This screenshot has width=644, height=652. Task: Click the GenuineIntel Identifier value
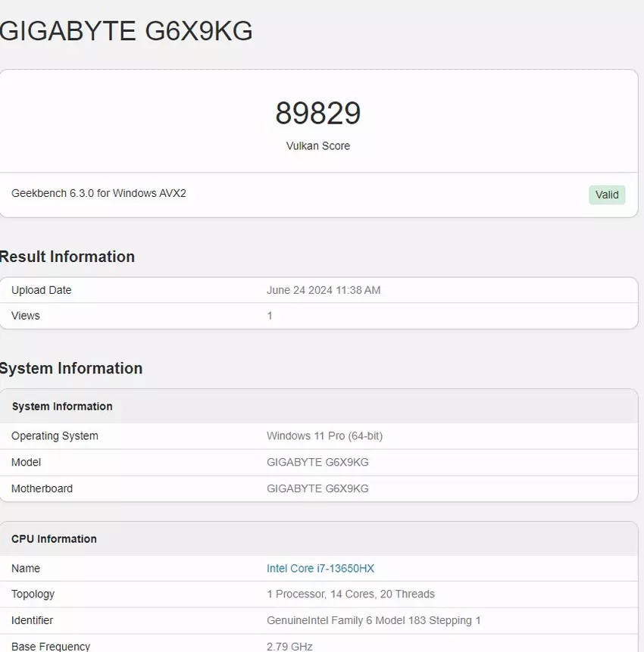pyautogui.click(x=374, y=621)
